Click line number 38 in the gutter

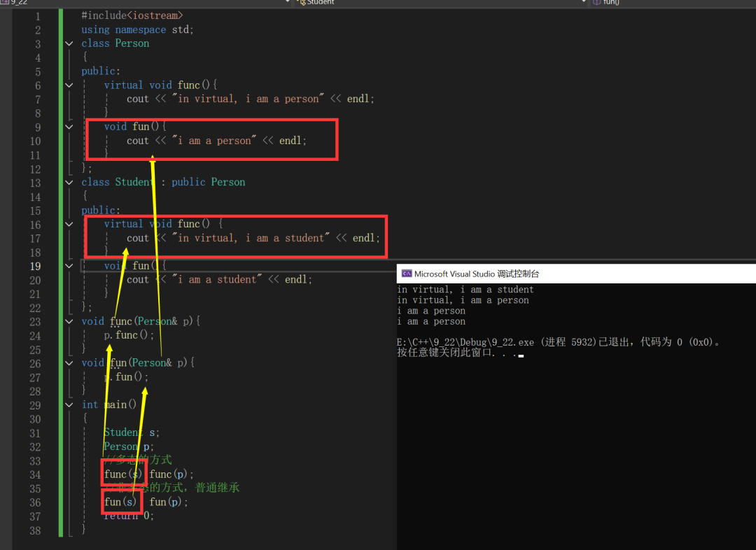pyautogui.click(x=35, y=530)
